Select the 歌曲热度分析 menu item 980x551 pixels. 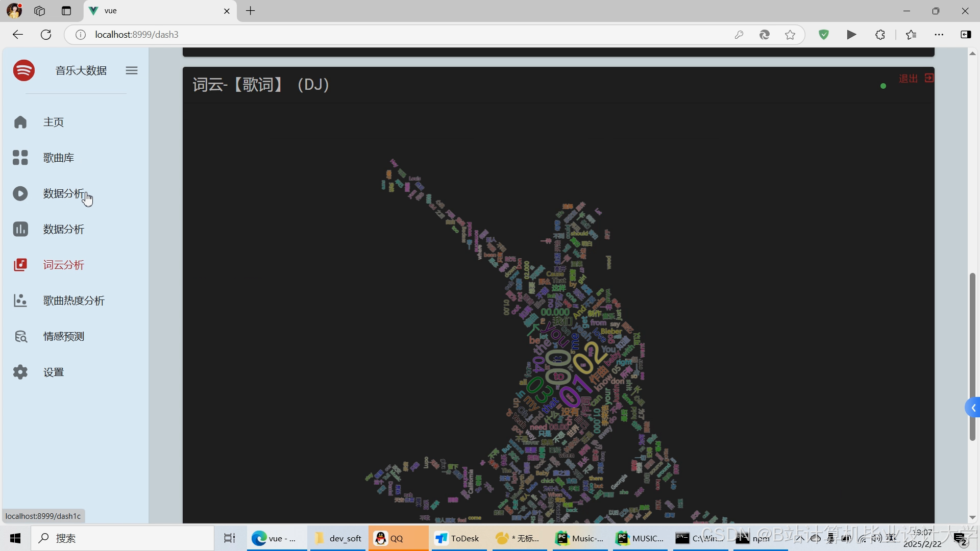pyautogui.click(x=74, y=301)
